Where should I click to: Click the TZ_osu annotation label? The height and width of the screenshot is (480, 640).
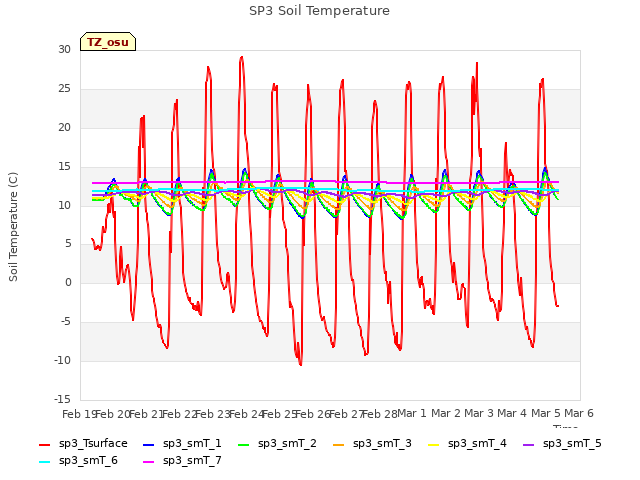108,42
